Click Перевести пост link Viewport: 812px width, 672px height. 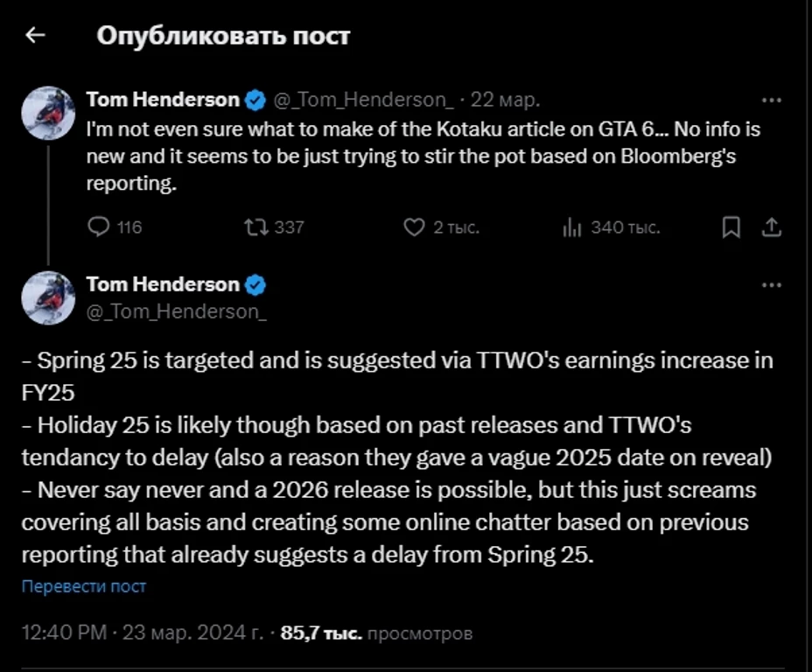click(84, 586)
